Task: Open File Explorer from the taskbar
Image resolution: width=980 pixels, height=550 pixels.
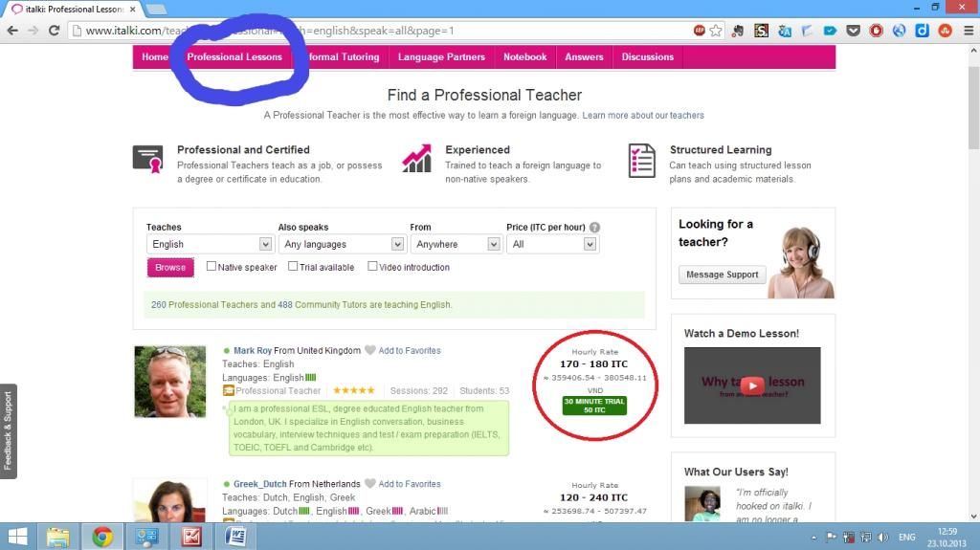Action: tap(57, 537)
